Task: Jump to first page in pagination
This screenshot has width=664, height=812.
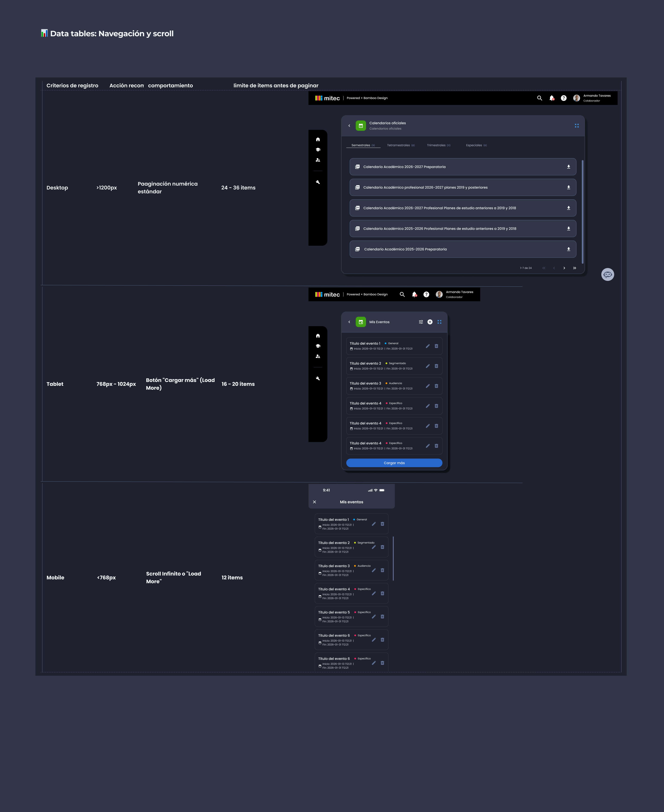Action: tap(544, 268)
